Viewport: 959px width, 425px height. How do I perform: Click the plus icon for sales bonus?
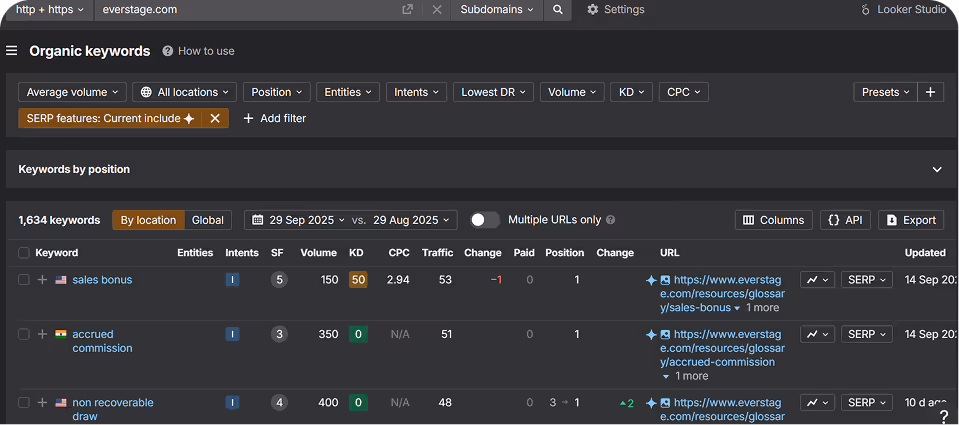click(x=42, y=279)
